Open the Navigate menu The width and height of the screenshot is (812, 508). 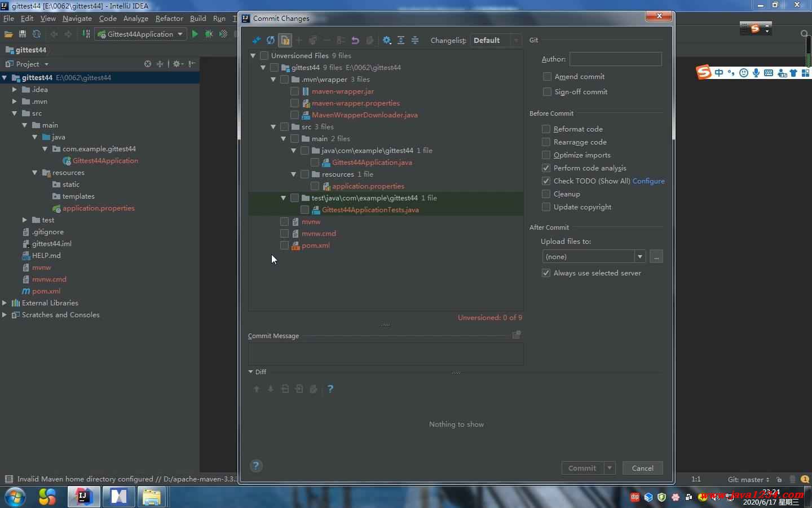coord(77,18)
